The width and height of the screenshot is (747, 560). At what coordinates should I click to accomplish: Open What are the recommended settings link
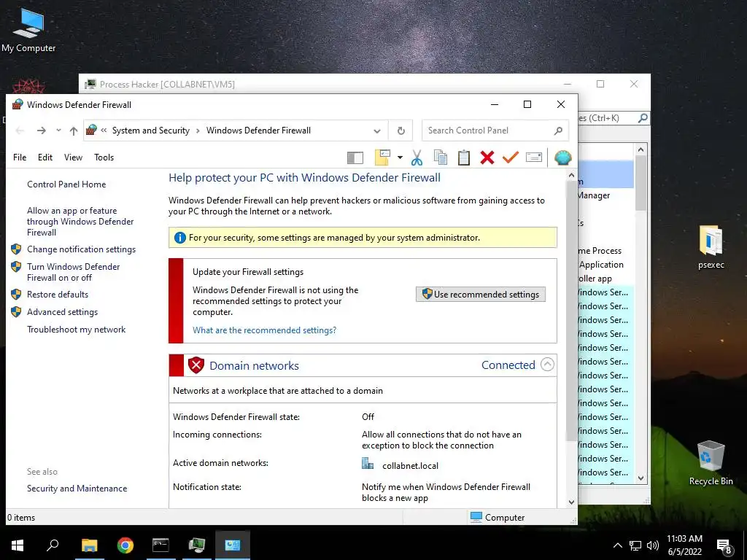(264, 330)
